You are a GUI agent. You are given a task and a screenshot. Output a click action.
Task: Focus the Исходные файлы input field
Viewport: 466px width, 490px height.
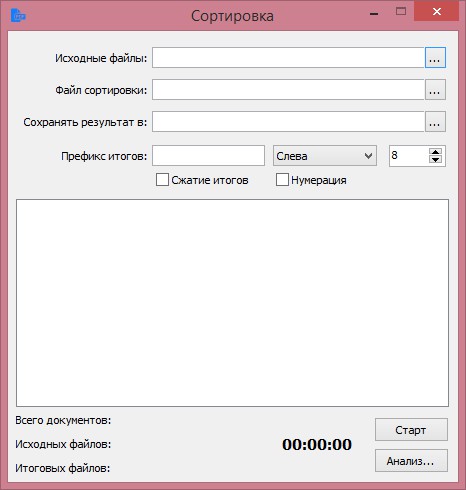point(288,58)
